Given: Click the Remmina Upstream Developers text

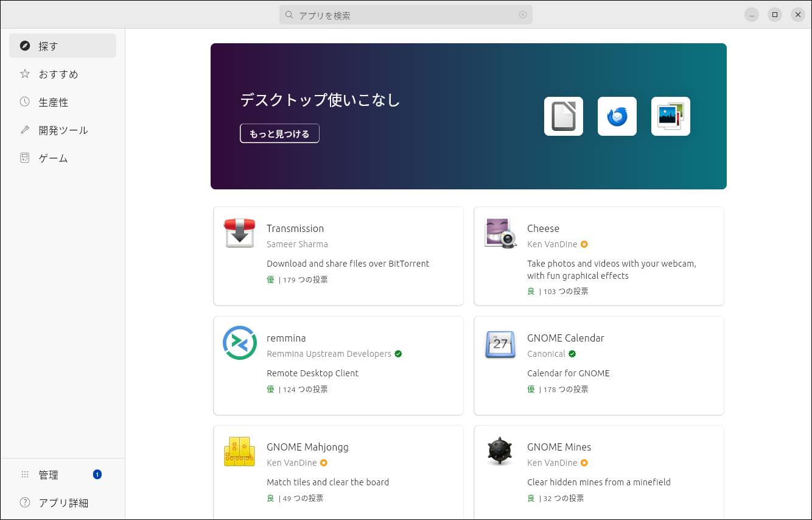Looking at the screenshot, I should [329, 354].
